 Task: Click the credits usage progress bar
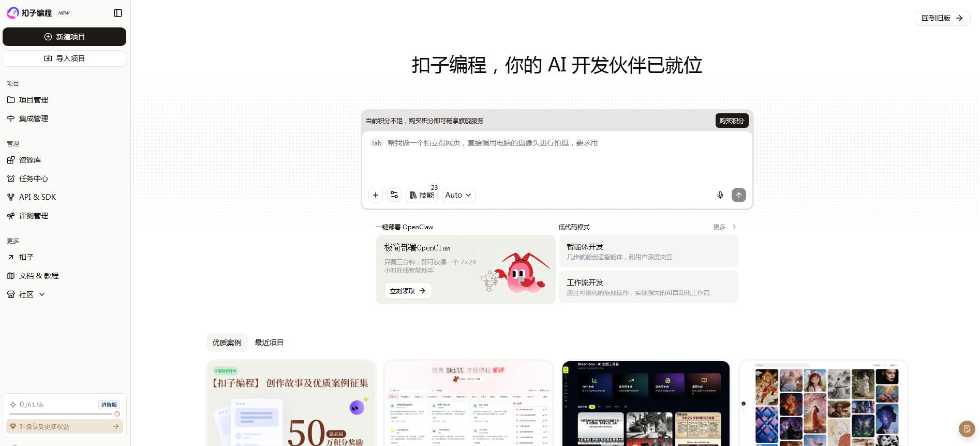61,414
